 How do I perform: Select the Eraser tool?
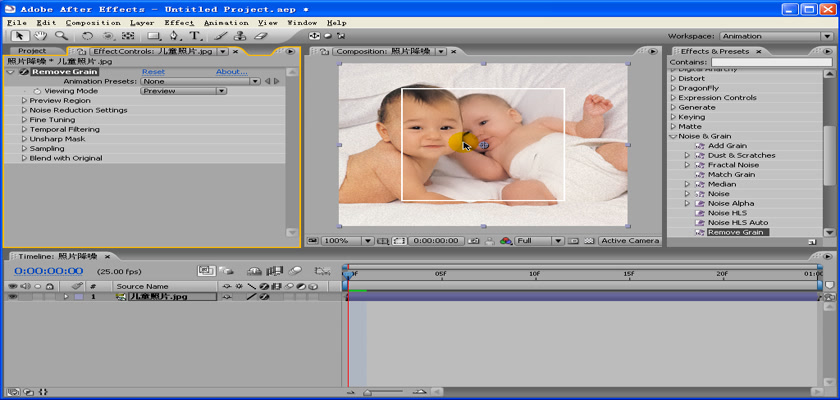coord(260,36)
